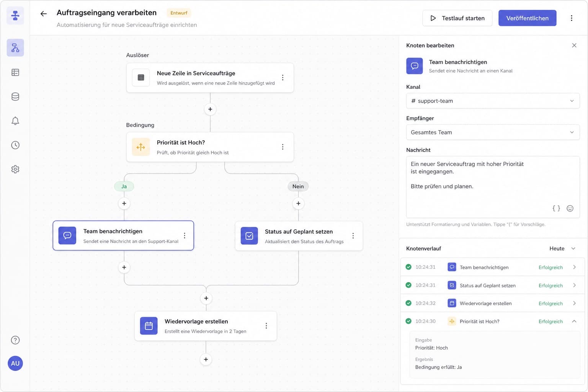Add step under the Ja branch

124,203
